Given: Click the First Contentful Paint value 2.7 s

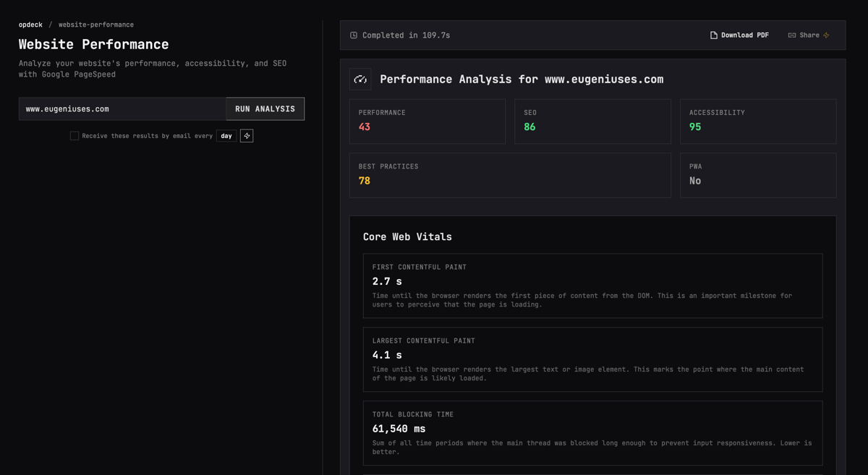Looking at the screenshot, I should pos(387,281).
